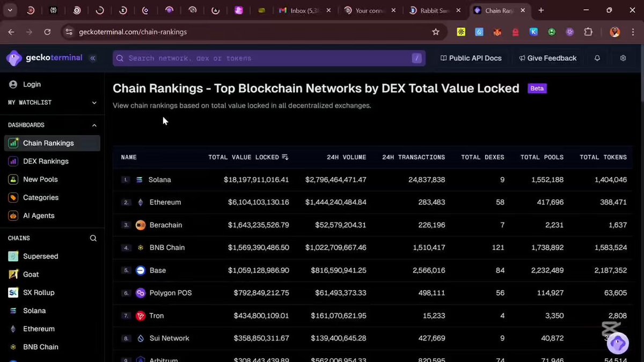Open a new browser tab
This screenshot has width=644, height=362.
[x=541, y=10]
